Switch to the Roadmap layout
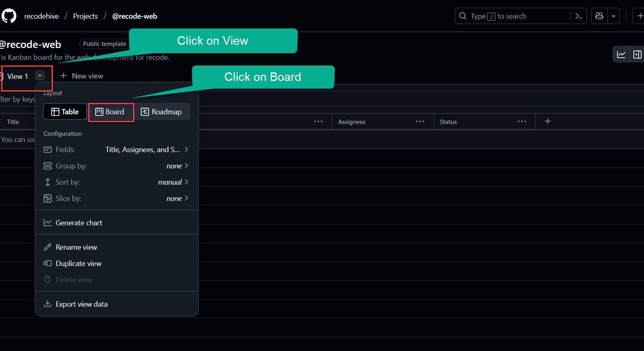 (162, 112)
